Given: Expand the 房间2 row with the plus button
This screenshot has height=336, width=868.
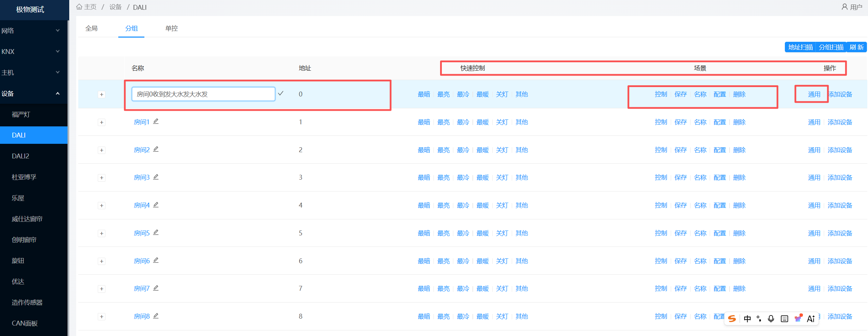Looking at the screenshot, I should coord(102,150).
